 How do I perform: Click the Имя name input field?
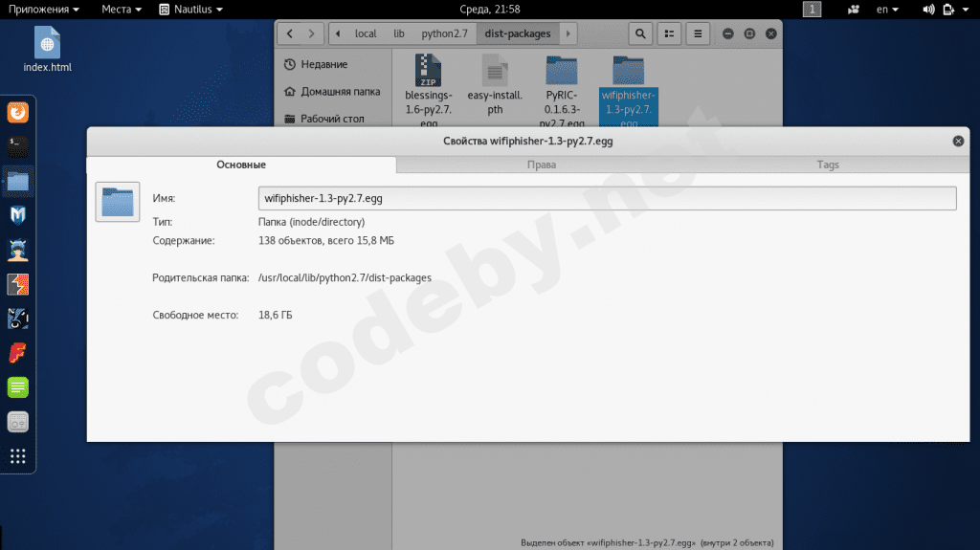(607, 198)
